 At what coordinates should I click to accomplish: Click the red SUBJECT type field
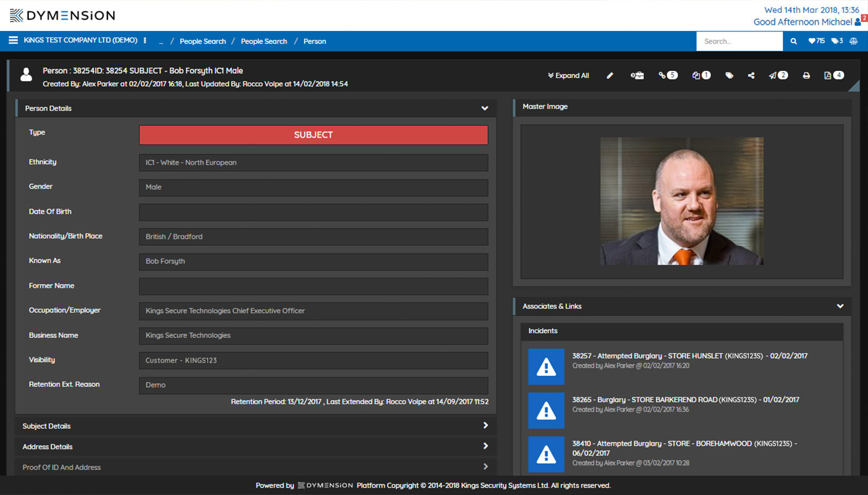pyautogui.click(x=314, y=135)
